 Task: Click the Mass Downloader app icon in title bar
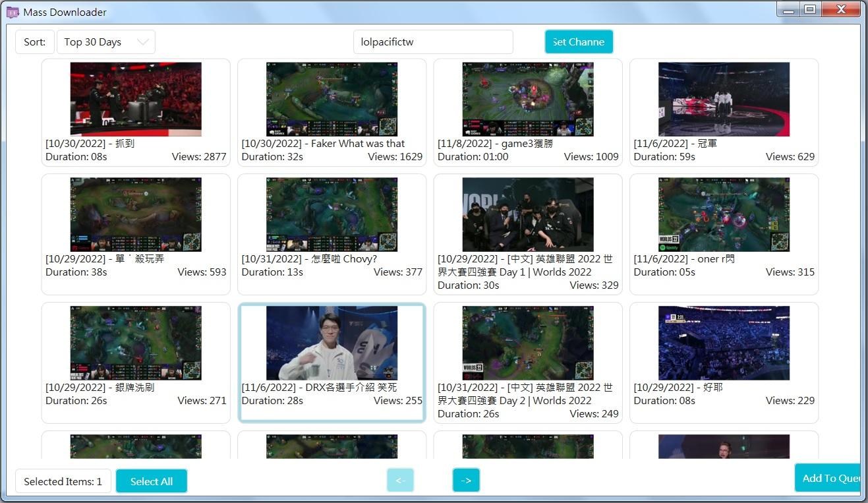[x=13, y=12]
